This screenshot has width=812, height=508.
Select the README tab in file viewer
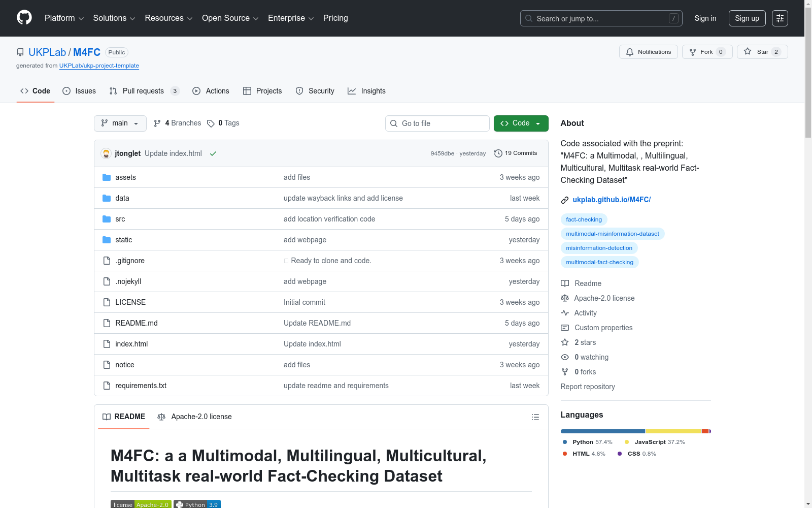124,417
